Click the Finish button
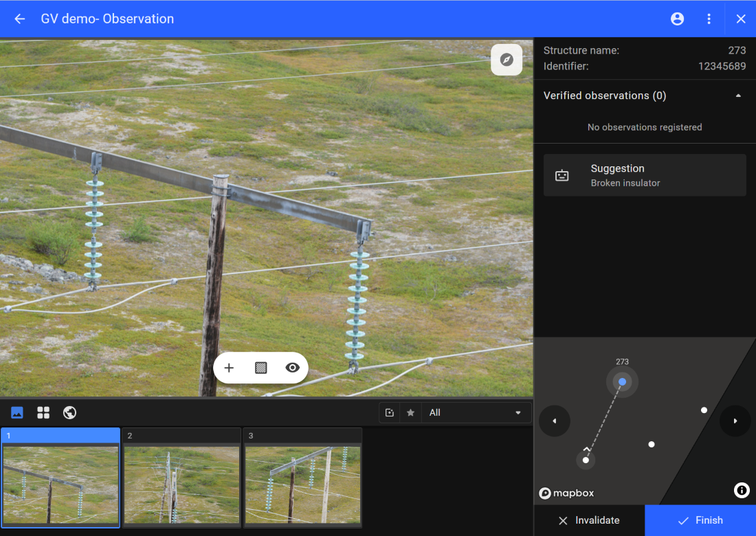 pos(700,520)
